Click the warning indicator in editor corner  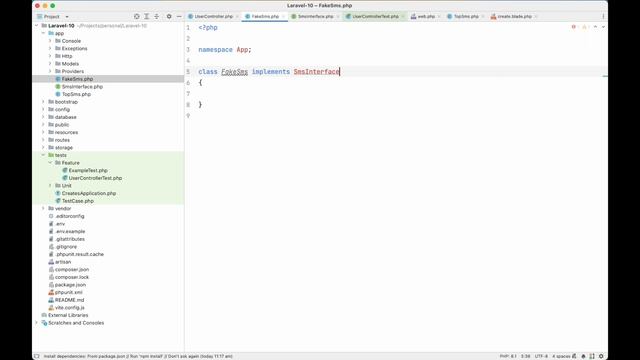coord(585,27)
